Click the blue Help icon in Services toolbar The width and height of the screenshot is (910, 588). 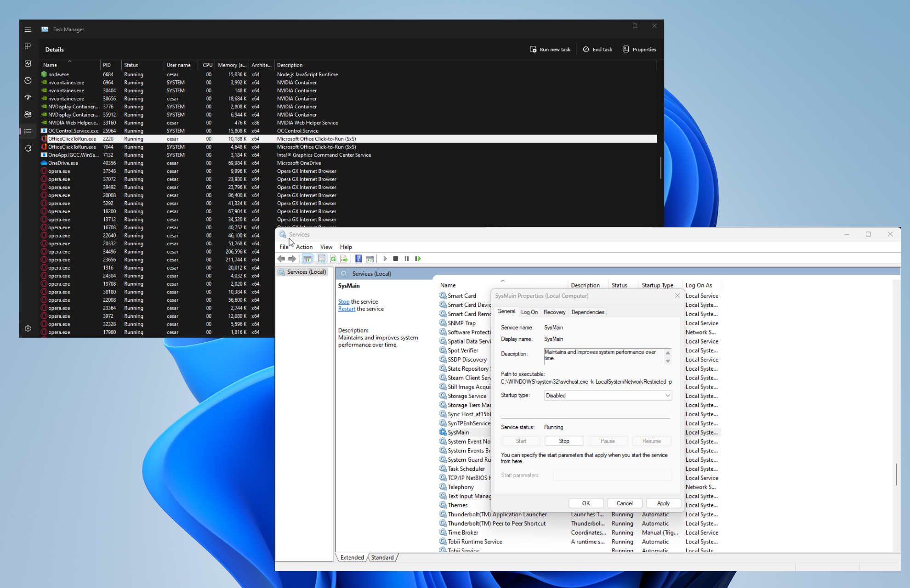(x=358, y=259)
